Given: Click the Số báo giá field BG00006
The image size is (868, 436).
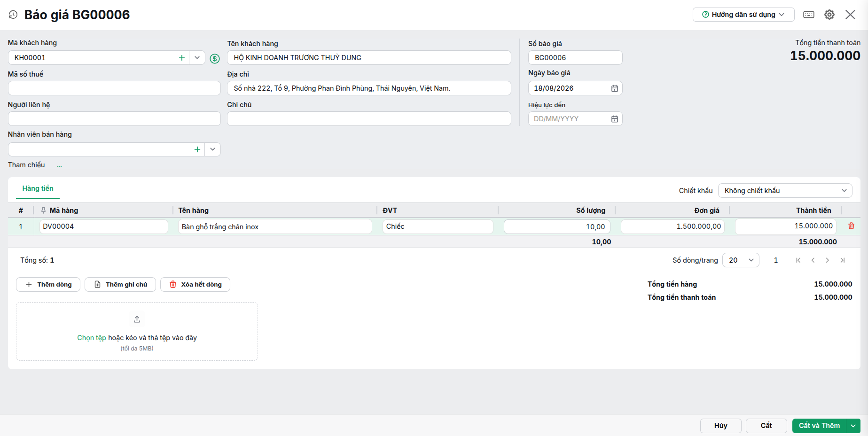Looking at the screenshot, I should pos(575,58).
